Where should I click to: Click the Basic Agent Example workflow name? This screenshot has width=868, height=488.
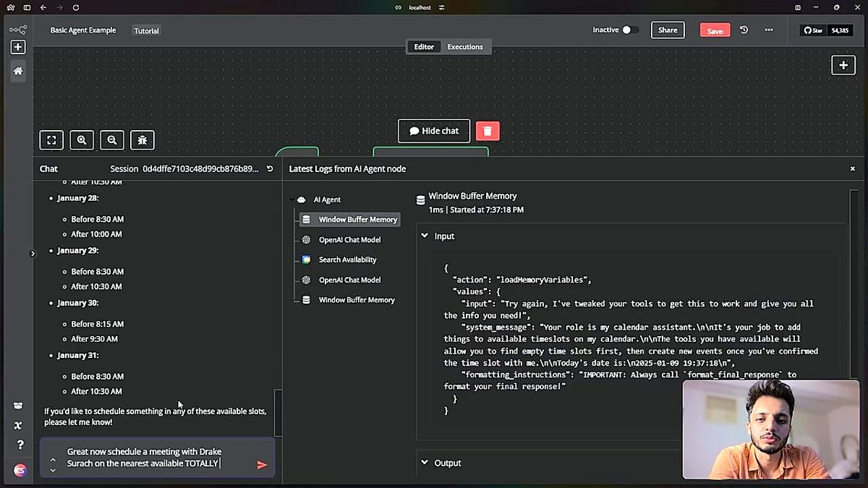[82, 30]
